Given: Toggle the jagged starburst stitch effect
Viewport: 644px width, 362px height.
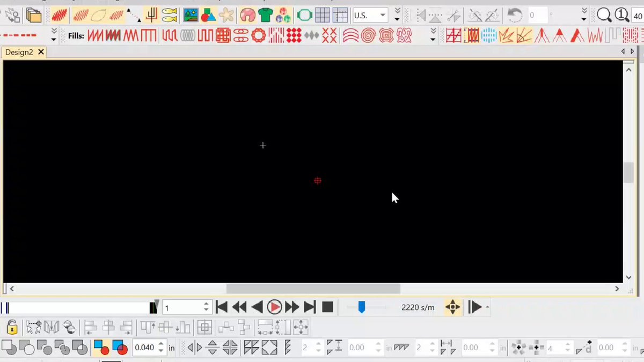Looking at the screenshot, I should (x=506, y=36).
